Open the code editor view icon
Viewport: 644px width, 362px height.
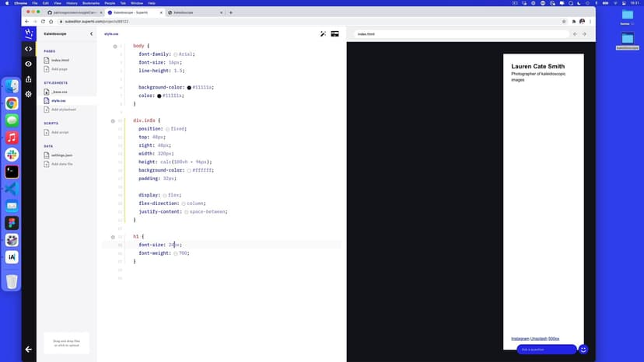[29, 49]
